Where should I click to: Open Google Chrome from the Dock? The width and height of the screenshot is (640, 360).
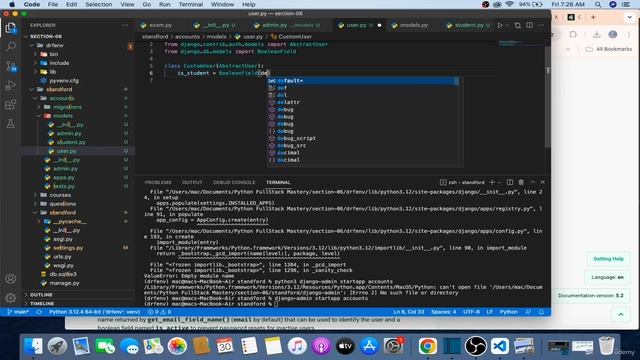[x=427, y=346]
